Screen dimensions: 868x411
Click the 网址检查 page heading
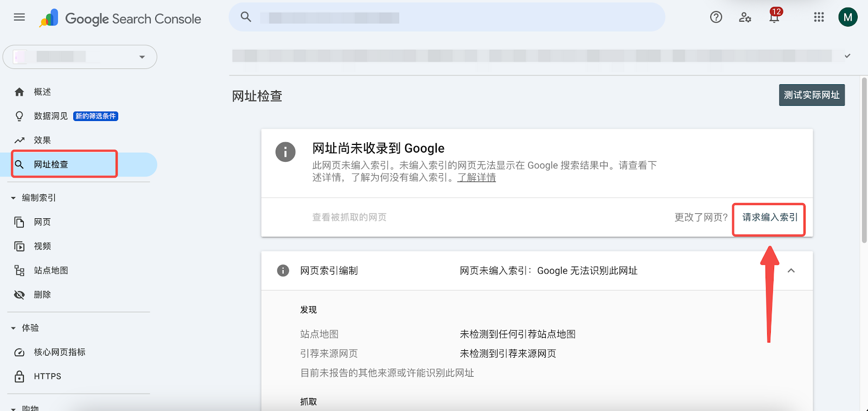click(257, 96)
